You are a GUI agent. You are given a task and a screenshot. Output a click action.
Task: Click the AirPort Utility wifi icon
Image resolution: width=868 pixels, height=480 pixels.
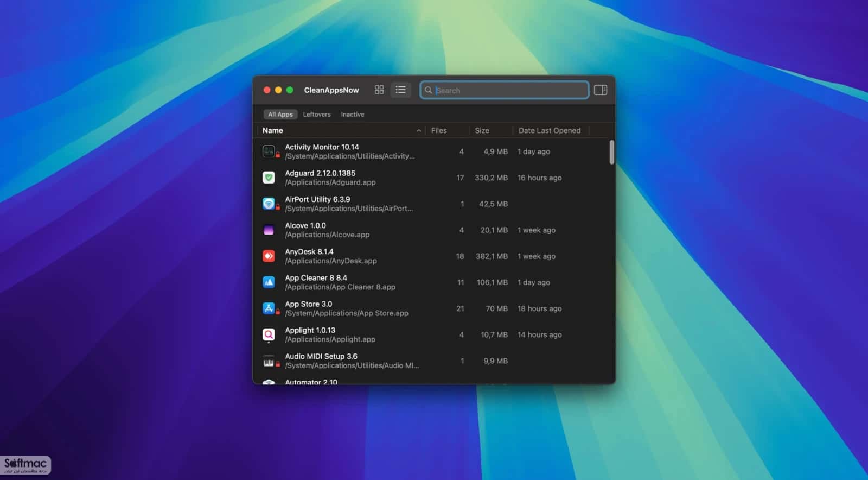[x=269, y=204]
